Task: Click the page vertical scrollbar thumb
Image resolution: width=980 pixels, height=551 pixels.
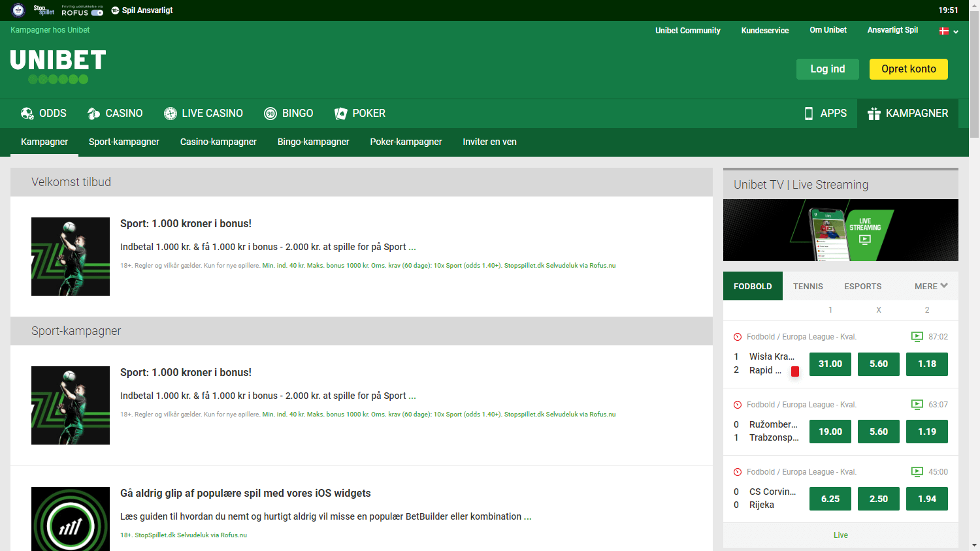Action: tap(975, 73)
